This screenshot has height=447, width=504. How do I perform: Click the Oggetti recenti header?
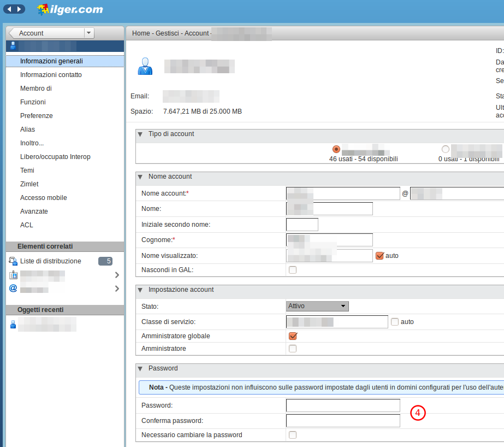tap(65, 310)
